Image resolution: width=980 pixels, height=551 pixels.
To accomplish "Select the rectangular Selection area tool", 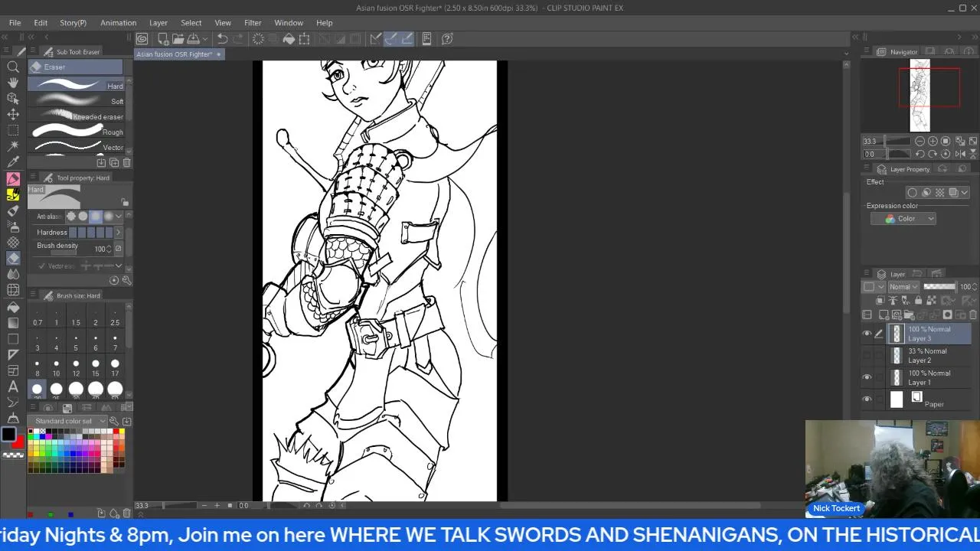I will click(13, 131).
